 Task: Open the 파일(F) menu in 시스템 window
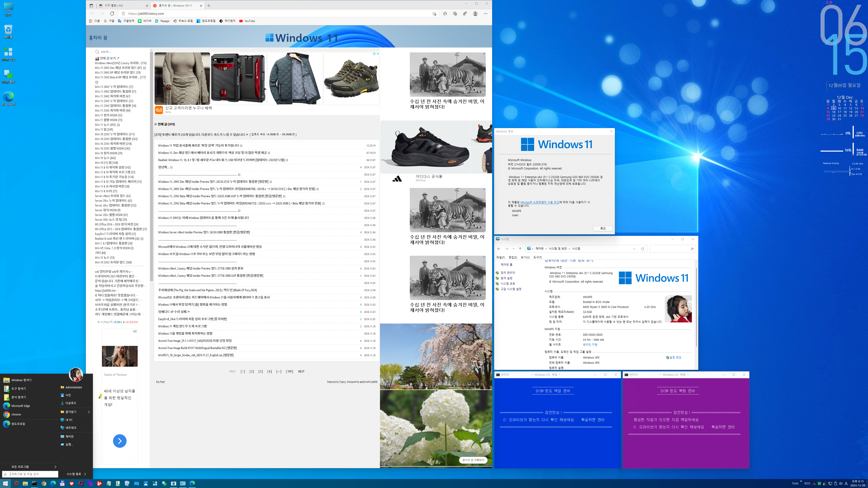click(x=500, y=257)
